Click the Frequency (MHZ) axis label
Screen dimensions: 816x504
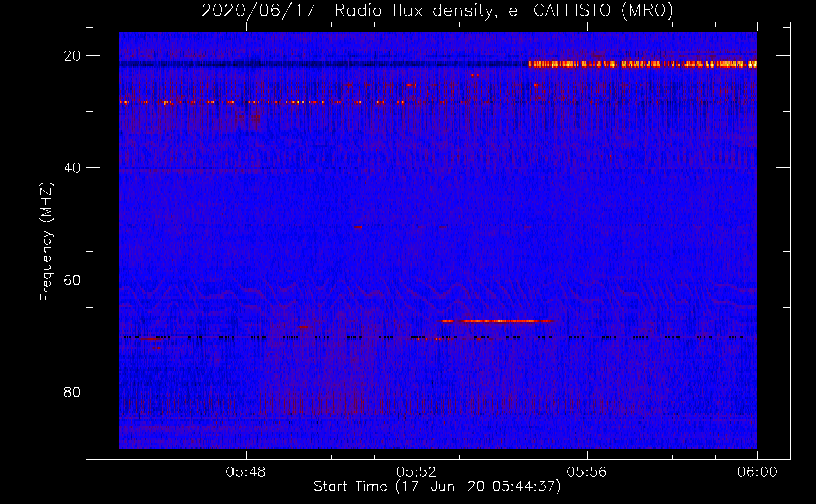46,242
